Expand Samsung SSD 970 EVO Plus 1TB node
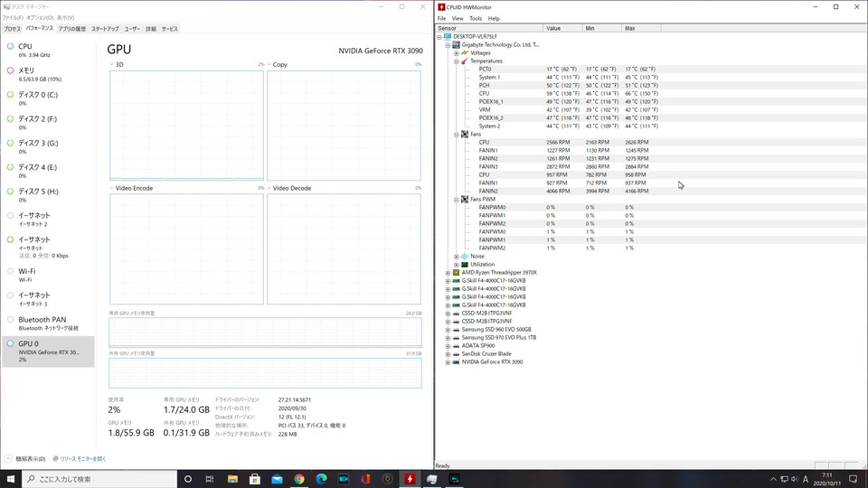Viewport: 868px width, 488px height. [x=448, y=337]
